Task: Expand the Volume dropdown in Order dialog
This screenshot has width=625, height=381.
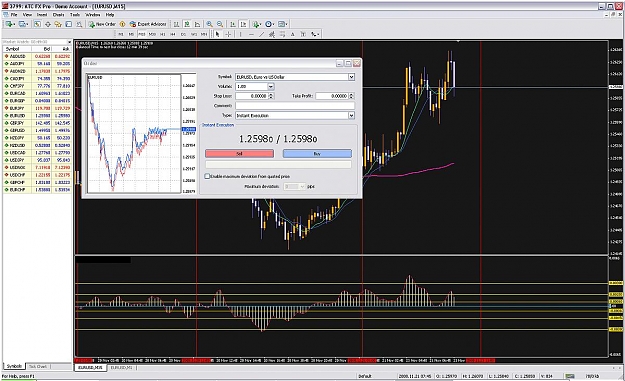Action: [x=271, y=86]
